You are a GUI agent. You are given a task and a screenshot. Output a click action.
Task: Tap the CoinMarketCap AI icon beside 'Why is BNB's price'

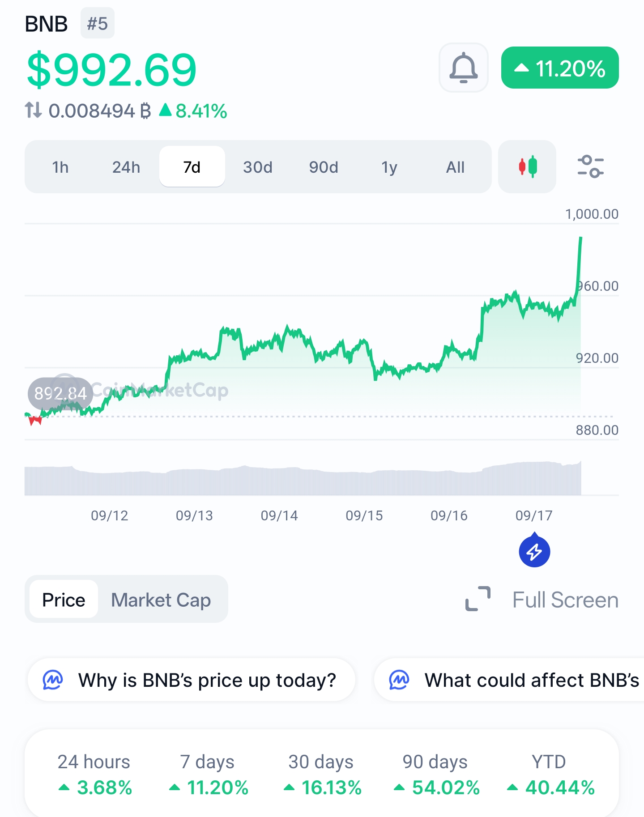point(53,680)
